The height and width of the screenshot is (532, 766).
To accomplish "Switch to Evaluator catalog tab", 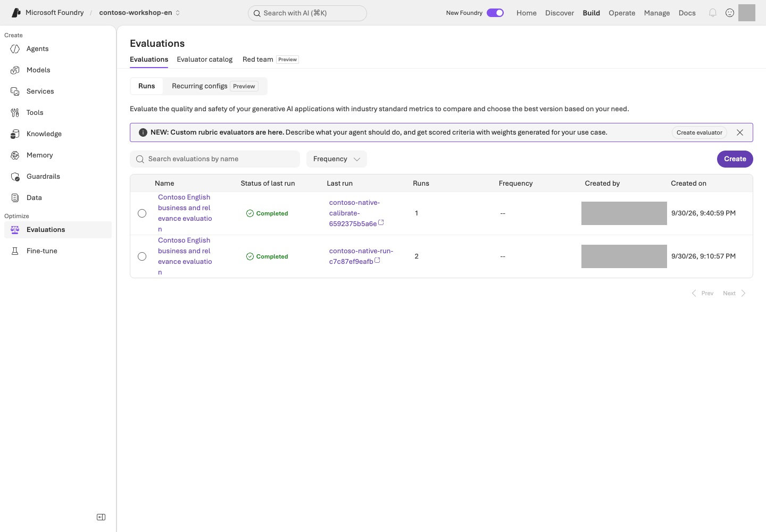I will coord(205,60).
